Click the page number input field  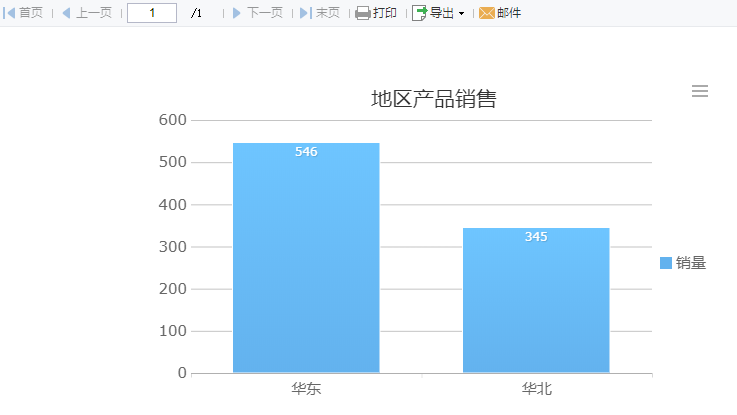point(152,13)
